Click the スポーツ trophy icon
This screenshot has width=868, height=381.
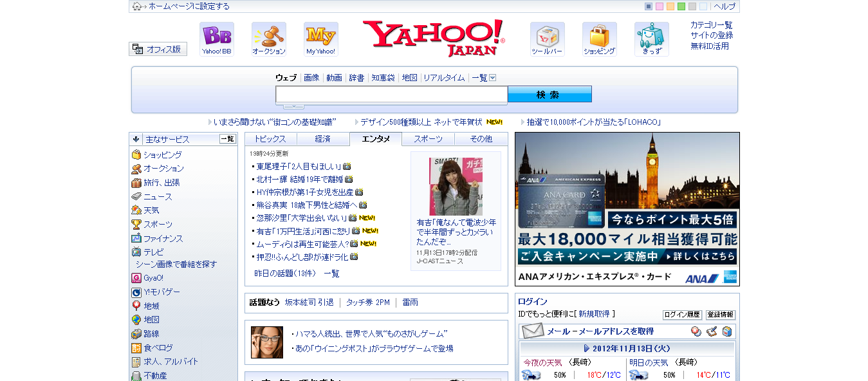[136, 224]
